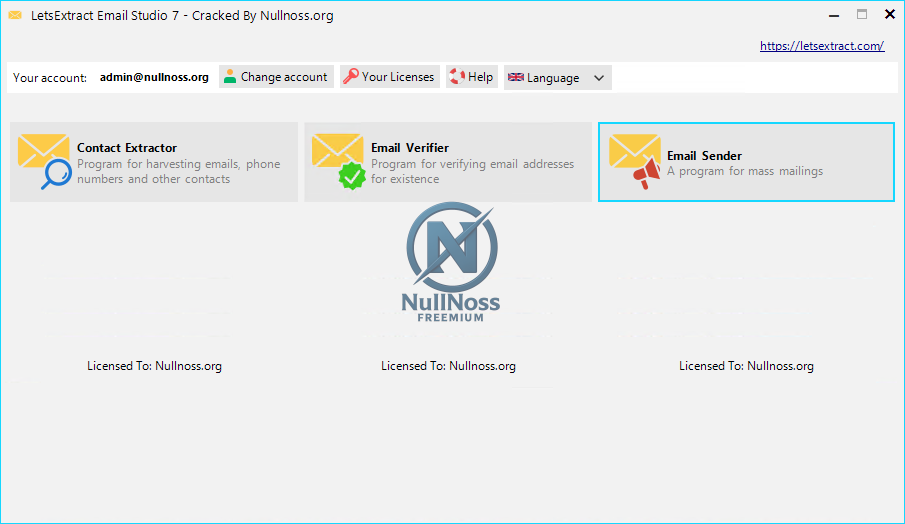The height and width of the screenshot is (524, 905).
Task: Launch Contact Extractor via its title
Action: (127, 148)
